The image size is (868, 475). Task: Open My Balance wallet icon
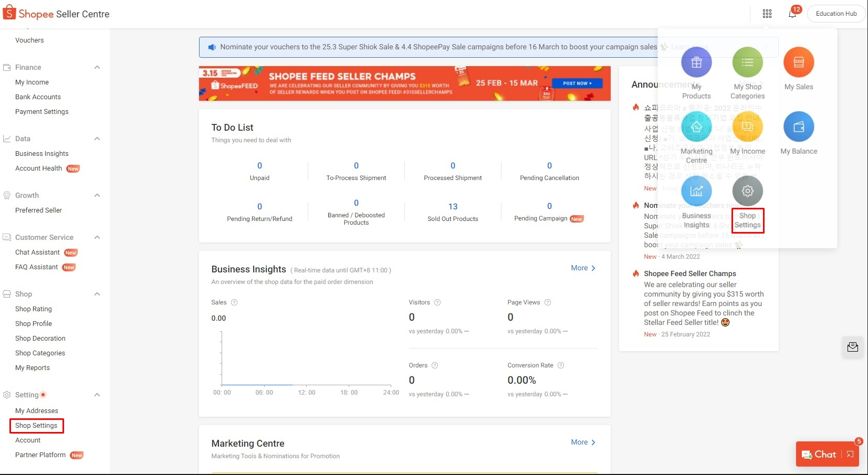[799, 126]
